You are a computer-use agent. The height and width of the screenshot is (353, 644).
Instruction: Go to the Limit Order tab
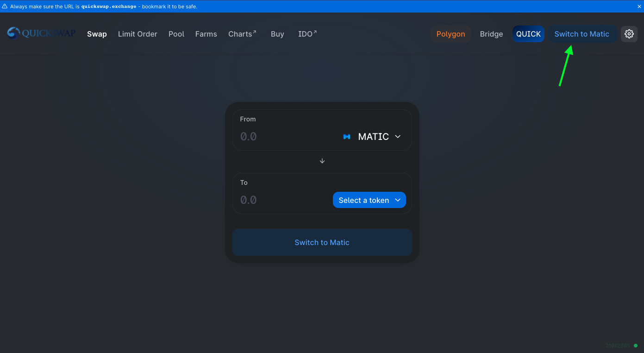point(138,34)
